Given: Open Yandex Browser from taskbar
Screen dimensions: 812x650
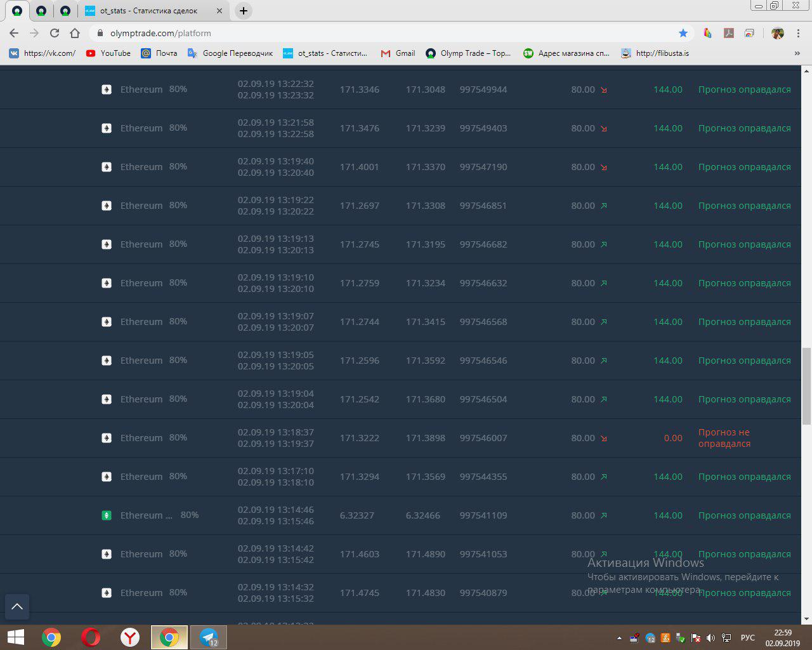Looking at the screenshot, I should pyautogui.click(x=130, y=637).
